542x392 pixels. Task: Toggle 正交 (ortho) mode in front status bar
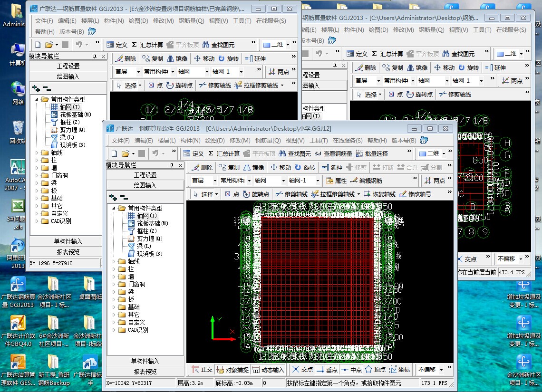coord(203,370)
